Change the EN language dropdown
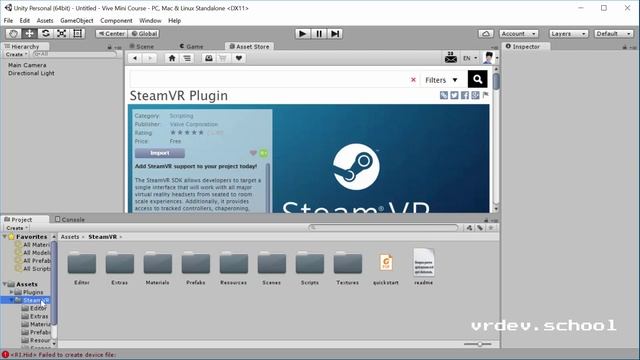The image size is (640, 360). click(470, 58)
